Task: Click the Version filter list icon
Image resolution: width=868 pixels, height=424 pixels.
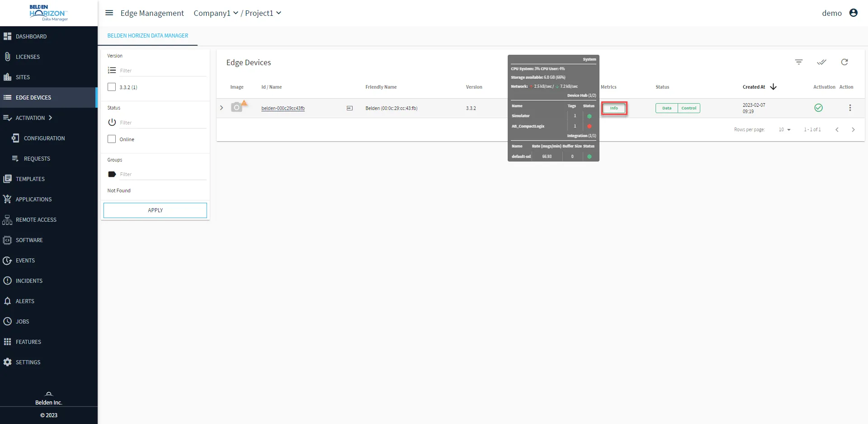Action: 112,70
